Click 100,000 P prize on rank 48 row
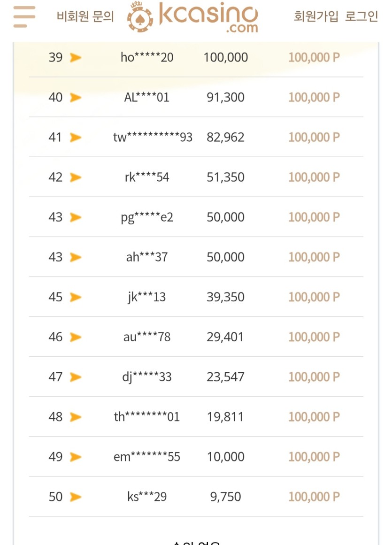The height and width of the screenshot is (545, 392). 314,417
